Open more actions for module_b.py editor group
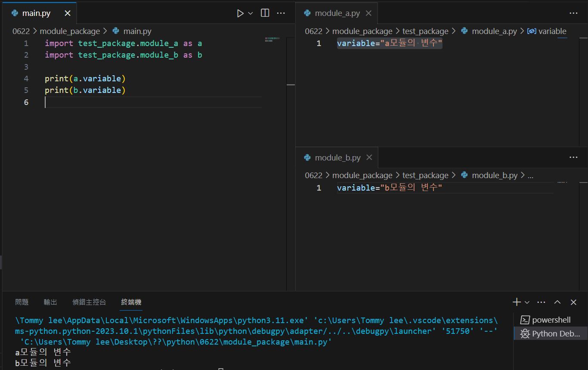Image resolution: width=588 pixels, height=370 pixels. point(573,157)
